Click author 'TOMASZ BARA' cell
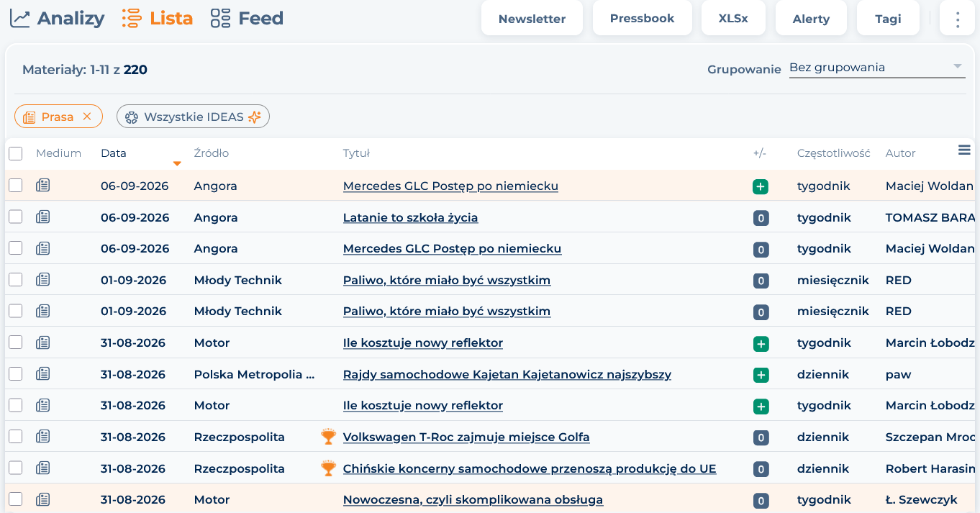 click(x=930, y=217)
